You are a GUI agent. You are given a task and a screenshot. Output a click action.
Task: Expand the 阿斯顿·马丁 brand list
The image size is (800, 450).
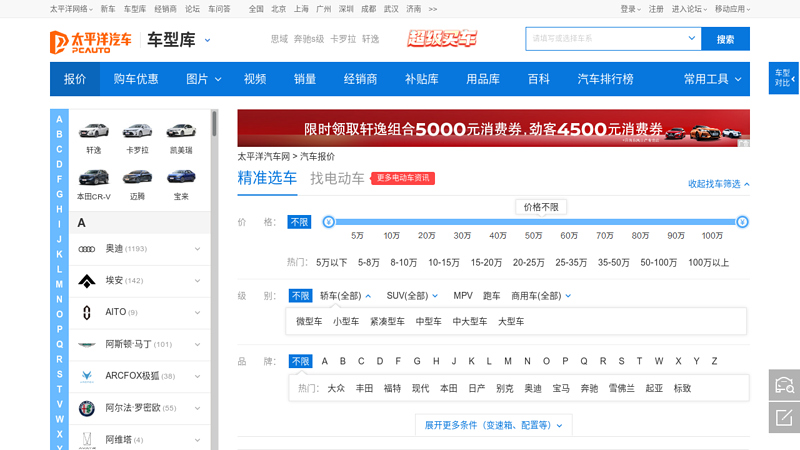tap(197, 344)
